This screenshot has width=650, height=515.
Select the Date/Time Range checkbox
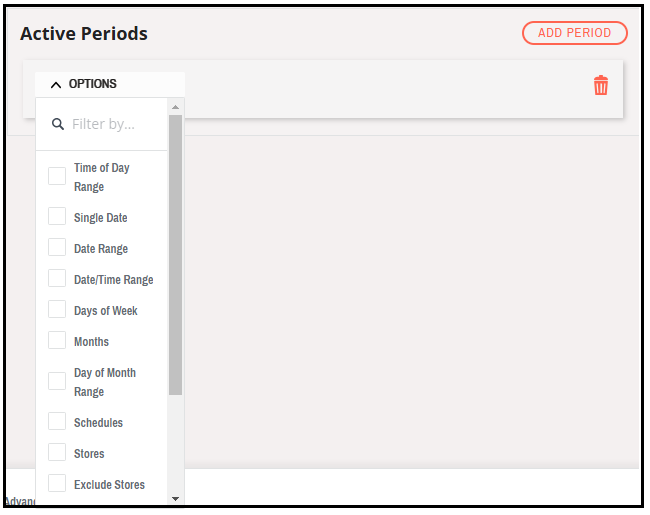pos(57,279)
